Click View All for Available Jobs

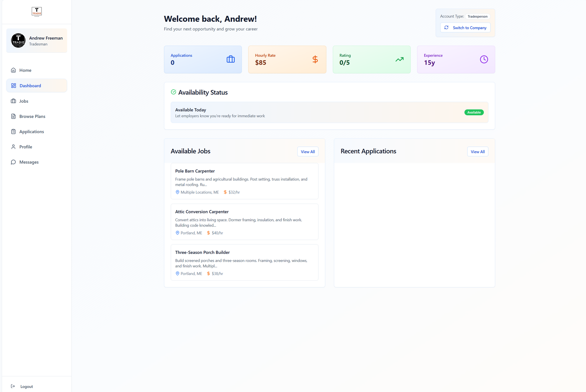coord(308,152)
